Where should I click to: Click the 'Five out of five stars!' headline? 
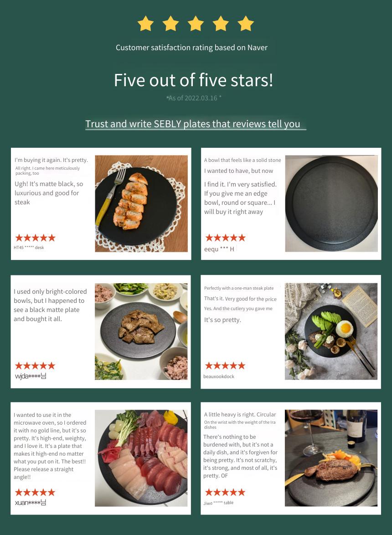click(193, 80)
